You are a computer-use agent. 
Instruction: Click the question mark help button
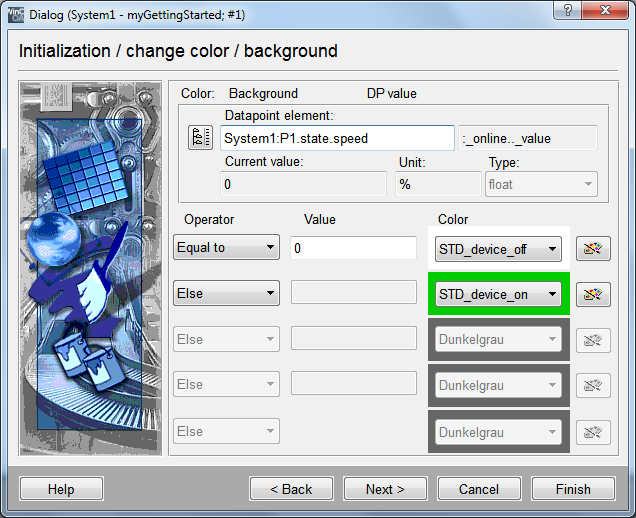(x=568, y=13)
